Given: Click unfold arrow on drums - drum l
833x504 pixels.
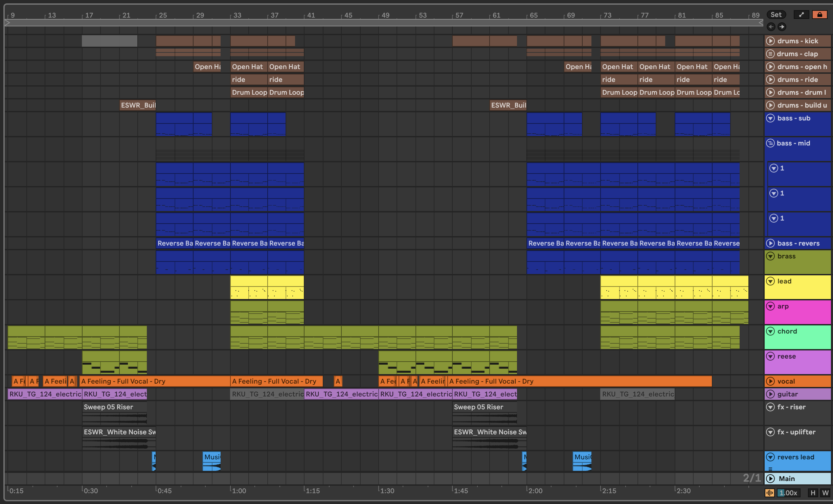Looking at the screenshot, I should coord(770,92).
